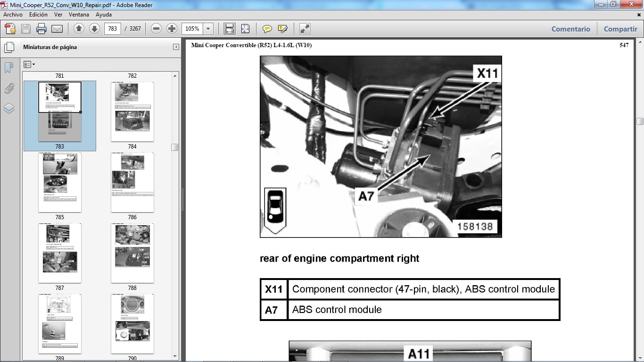
Task: Click the 'rear of engine compartment right' heading
Action: pos(339,258)
